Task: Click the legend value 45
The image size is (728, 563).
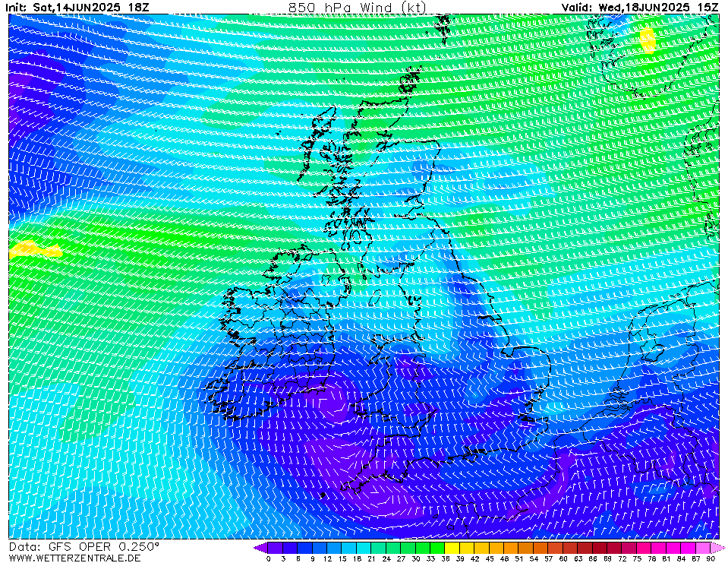Action: click(x=490, y=558)
